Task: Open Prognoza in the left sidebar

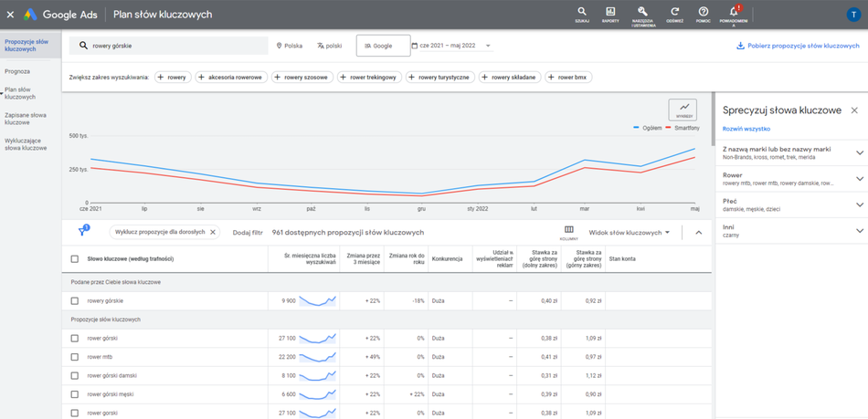Action: [17, 71]
